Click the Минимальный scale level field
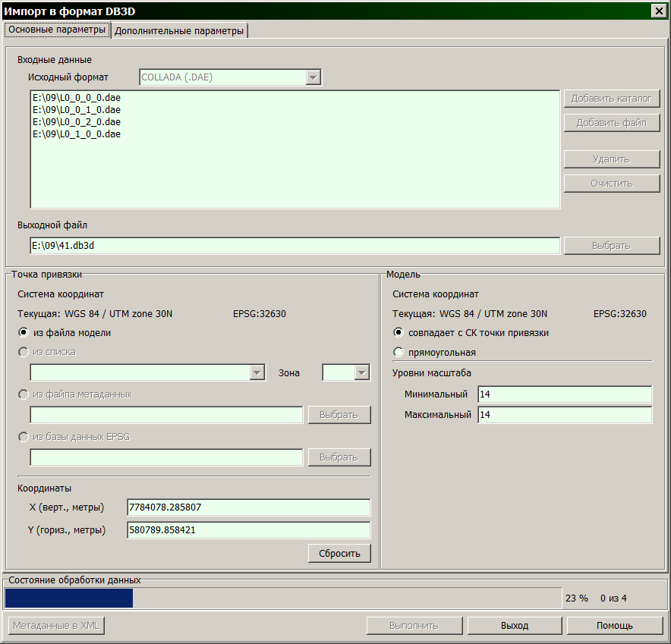Image resolution: width=671 pixels, height=644 pixels. (x=564, y=394)
